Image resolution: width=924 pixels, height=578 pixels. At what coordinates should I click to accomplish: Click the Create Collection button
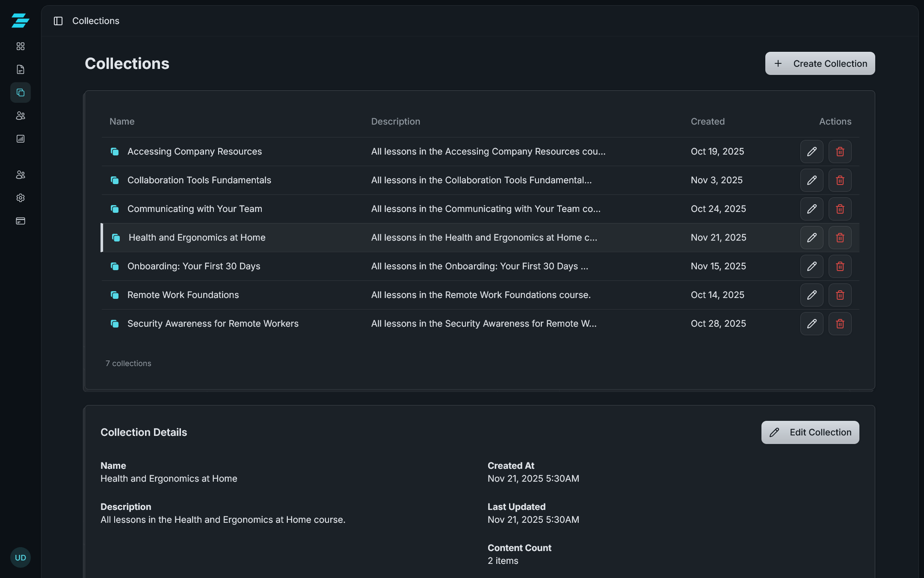coord(820,63)
